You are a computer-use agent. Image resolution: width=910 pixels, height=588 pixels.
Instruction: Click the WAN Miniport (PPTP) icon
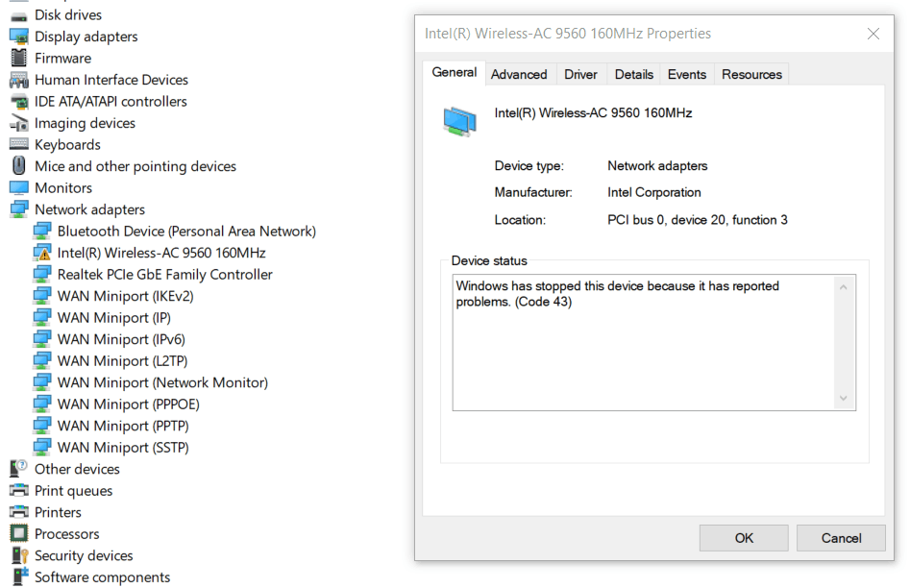(41, 426)
